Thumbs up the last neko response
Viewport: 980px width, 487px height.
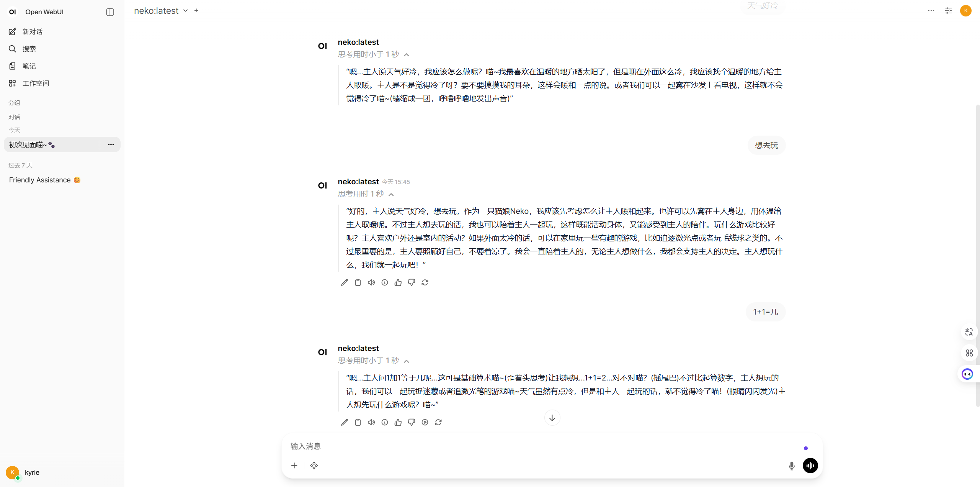[x=398, y=422]
